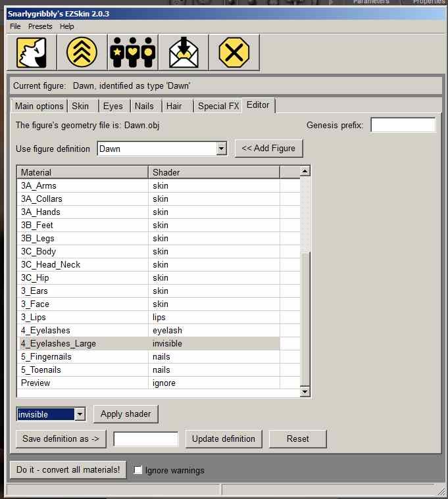
Task: Switch to the Skin tab
Action: pos(80,107)
